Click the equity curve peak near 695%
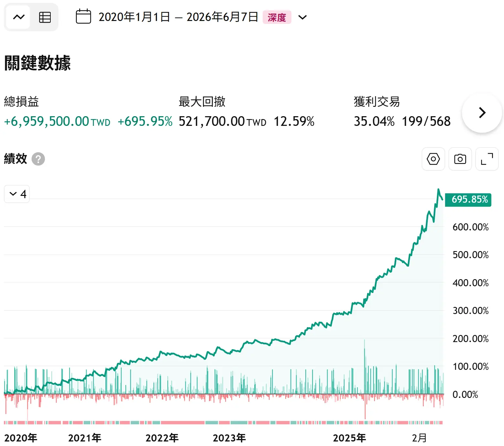The height and width of the screenshot is (446, 504). (438, 189)
